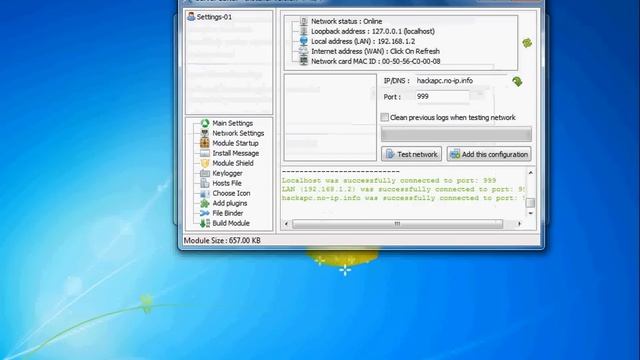
Task: Click the log scroll right arrow
Action: pos(519,224)
